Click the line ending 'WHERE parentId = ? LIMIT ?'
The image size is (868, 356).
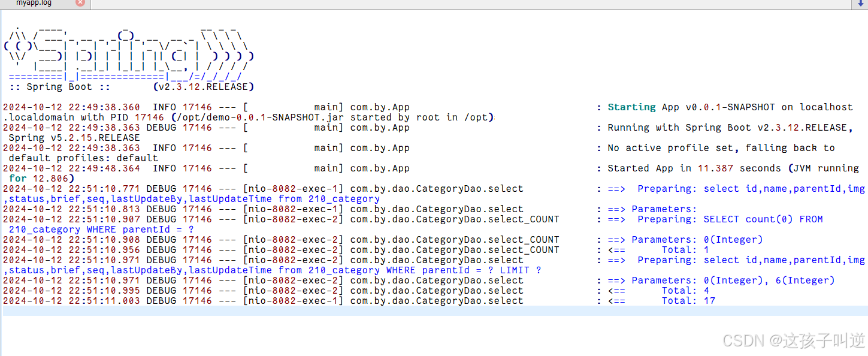pos(273,270)
